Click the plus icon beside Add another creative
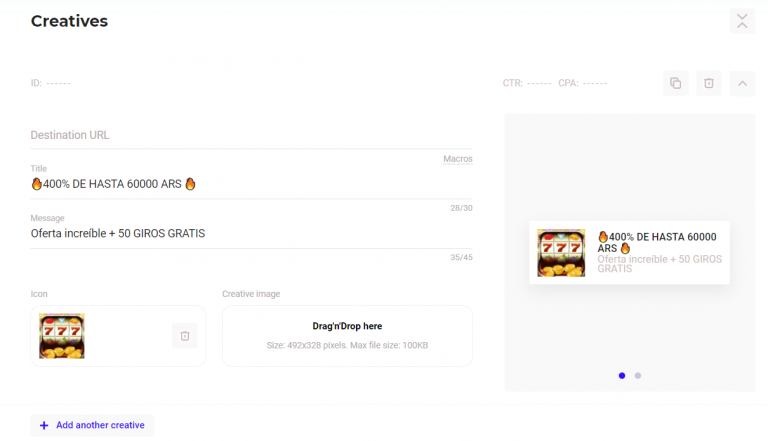This screenshot has width=768, height=441. (44, 425)
